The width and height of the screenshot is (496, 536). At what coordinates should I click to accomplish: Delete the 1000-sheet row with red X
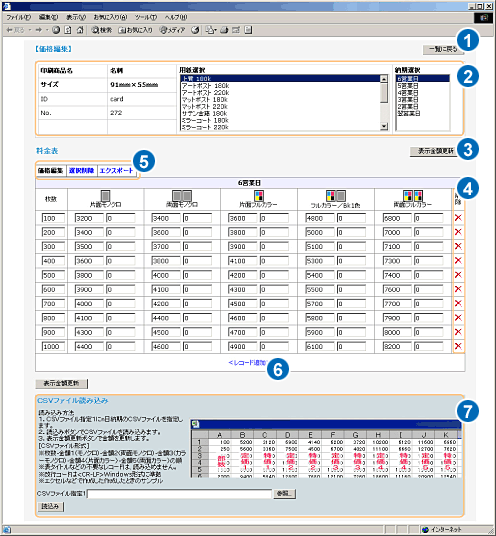coord(458,346)
